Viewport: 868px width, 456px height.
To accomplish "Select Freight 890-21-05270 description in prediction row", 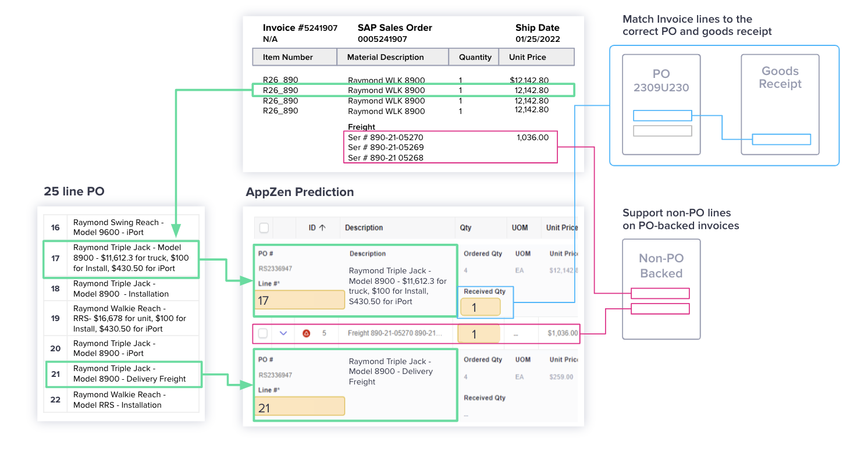I will pyautogui.click(x=395, y=333).
